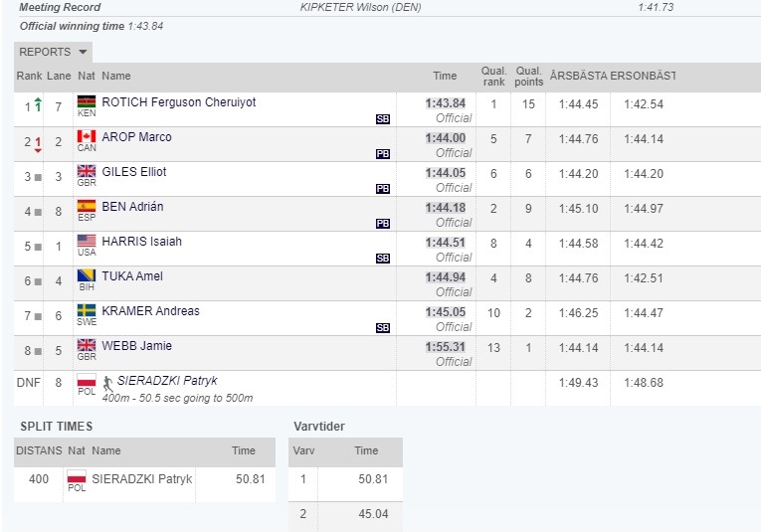The width and height of the screenshot is (761, 532).
Task: Open athlete GILES Elliot profile
Action: tap(134, 172)
